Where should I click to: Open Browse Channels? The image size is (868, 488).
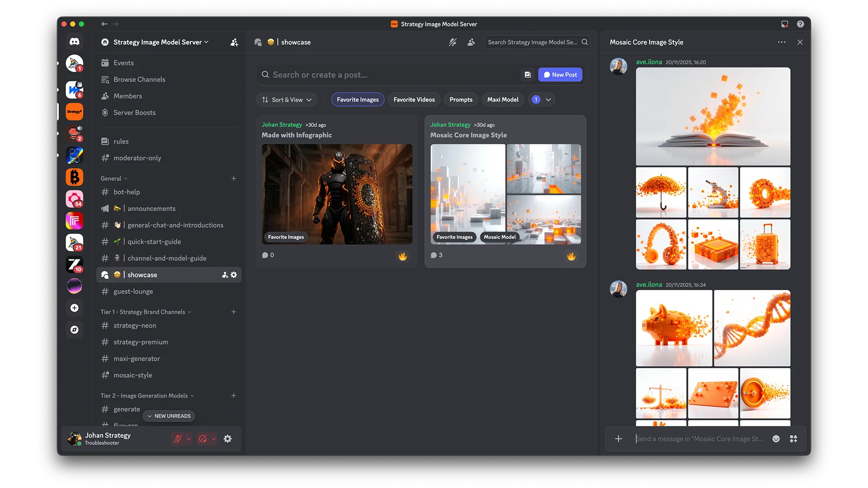[169, 80]
